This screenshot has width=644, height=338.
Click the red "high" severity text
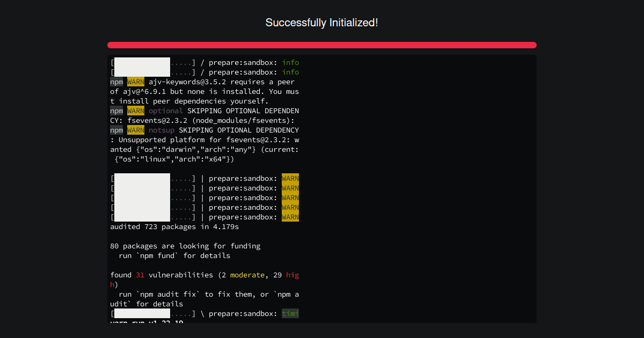tap(292, 275)
